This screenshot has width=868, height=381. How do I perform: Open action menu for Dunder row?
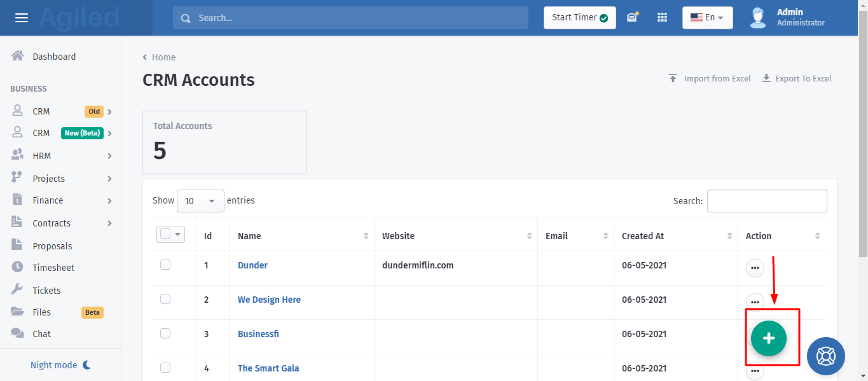coord(755,268)
